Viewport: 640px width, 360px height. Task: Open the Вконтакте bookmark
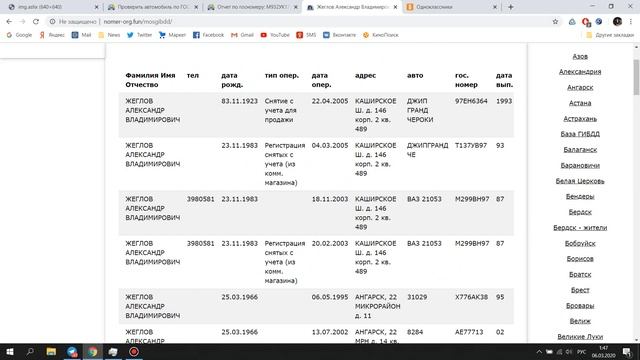[339, 35]
